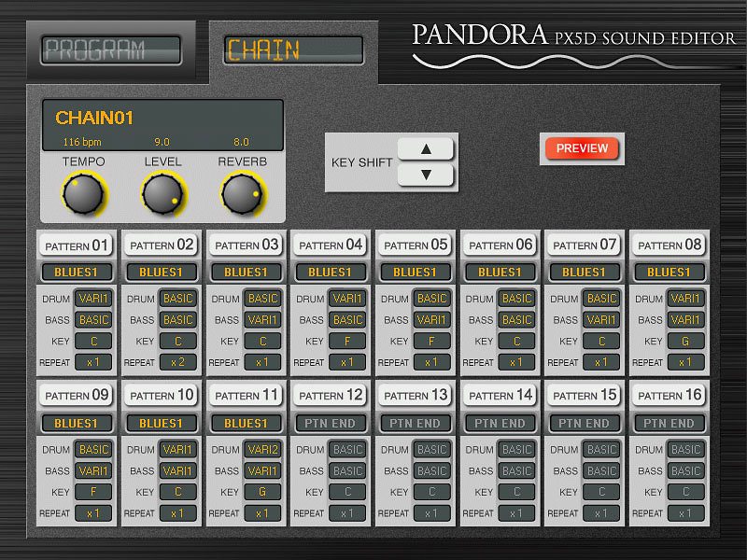Select the PATTERN 02 header button
This screenshot has width=747, height=560.
(x=161, y=245)
